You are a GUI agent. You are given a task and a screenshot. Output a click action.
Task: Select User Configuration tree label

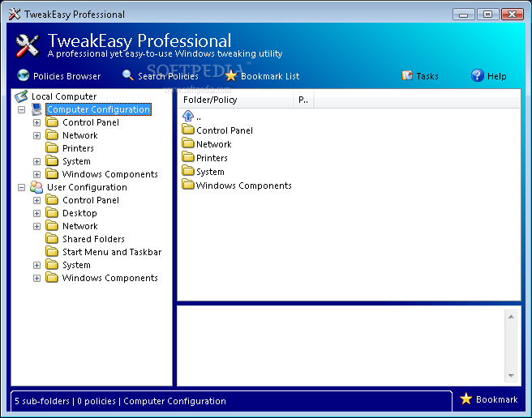click(87, 187)
